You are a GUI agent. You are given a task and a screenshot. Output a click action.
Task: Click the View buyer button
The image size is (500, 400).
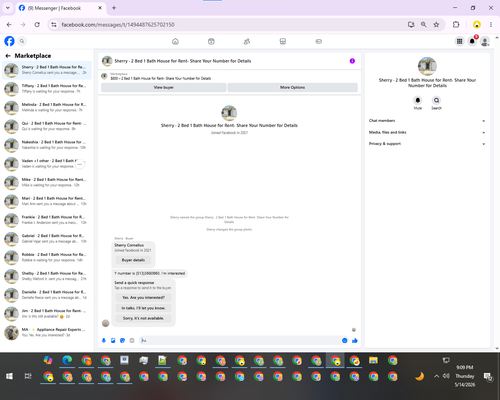click(164, 87)
